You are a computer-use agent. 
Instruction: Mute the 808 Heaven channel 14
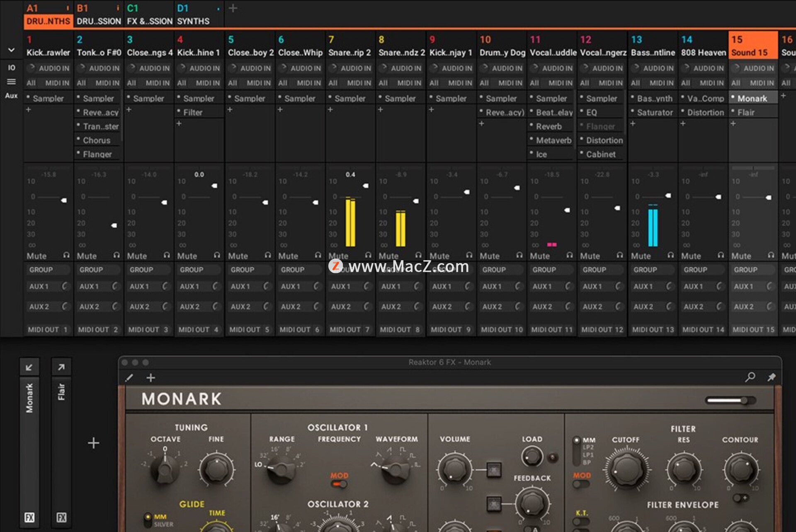(691, 256)
